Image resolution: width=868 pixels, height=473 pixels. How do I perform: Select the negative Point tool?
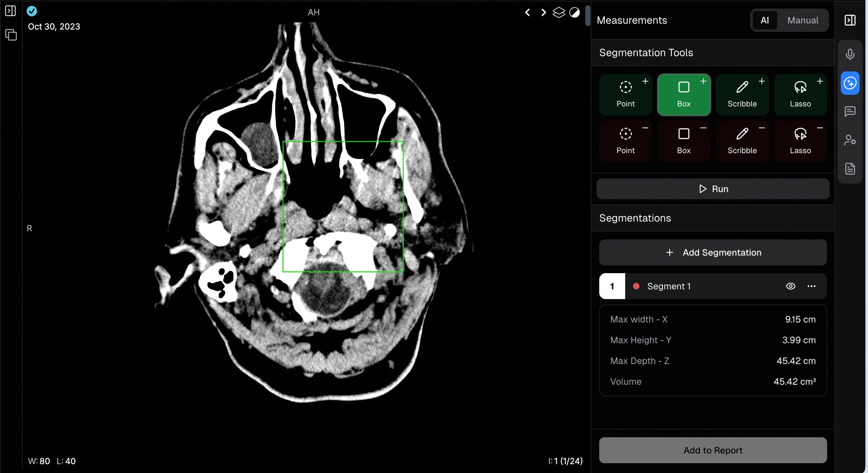626,141
